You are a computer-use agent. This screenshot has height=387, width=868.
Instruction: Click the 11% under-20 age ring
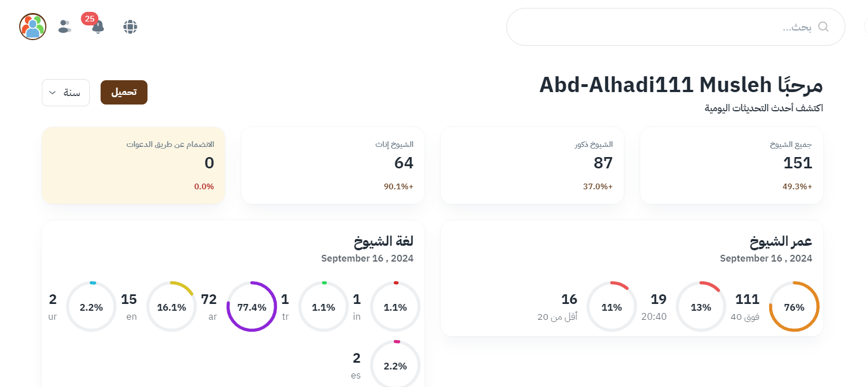611,307
